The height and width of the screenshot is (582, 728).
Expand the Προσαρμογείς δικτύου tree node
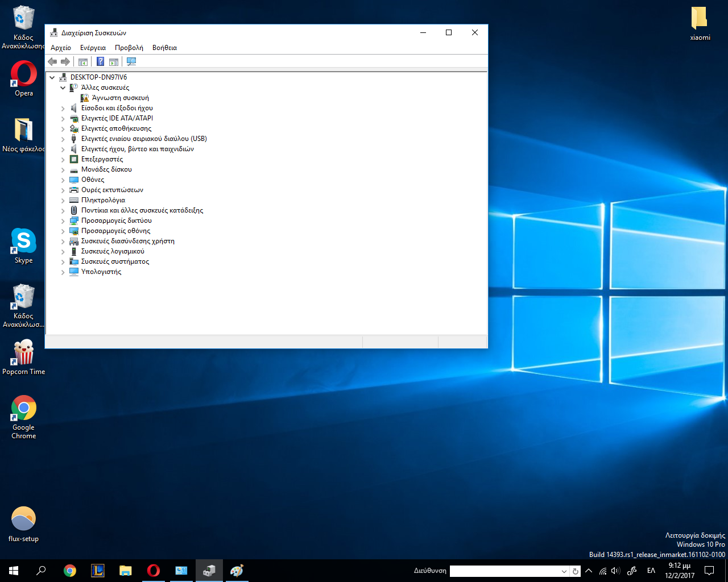(63, 221)
